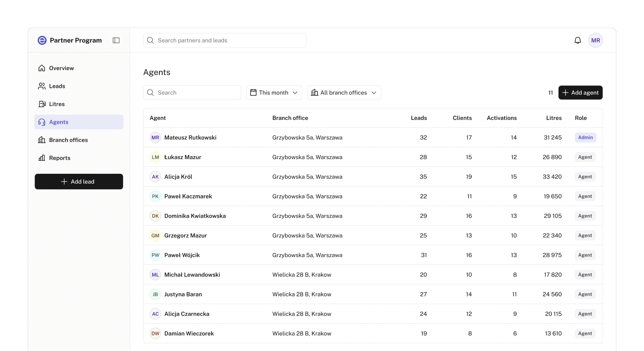Image resolution: width=644 pixels, height=351 pixels.
Task: Click the MR user avatar in header
Action: [595, 40]
